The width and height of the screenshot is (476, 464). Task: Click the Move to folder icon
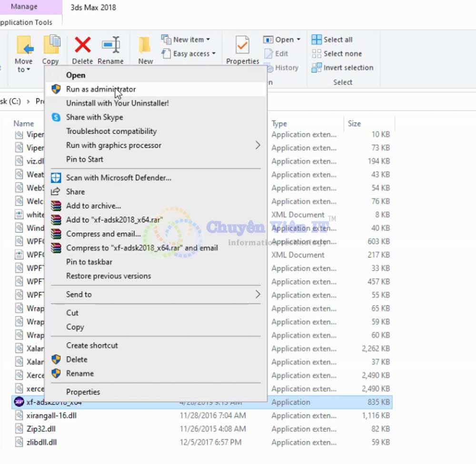pyautogui.click(x=24, y=46)
